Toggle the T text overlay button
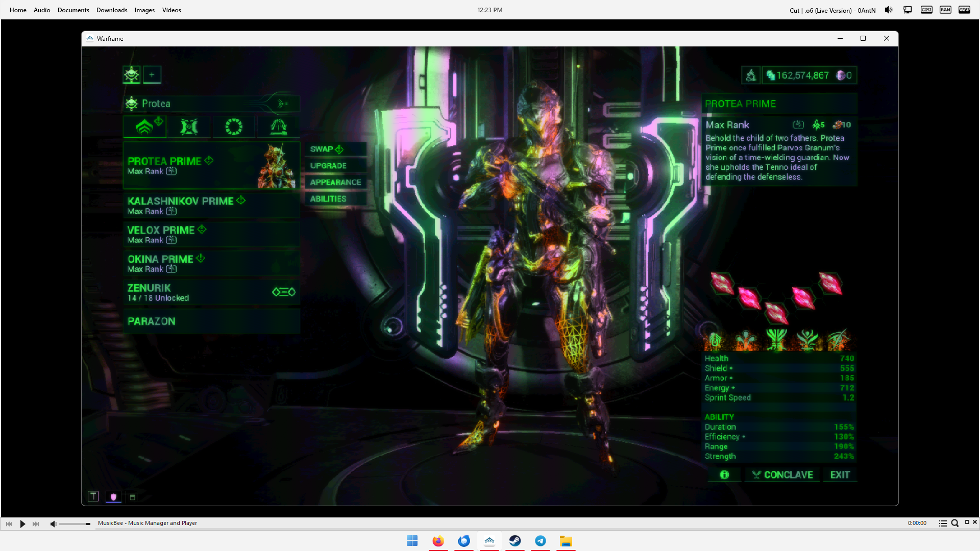Viewport: 980px width, 551px height. (93, 496)
